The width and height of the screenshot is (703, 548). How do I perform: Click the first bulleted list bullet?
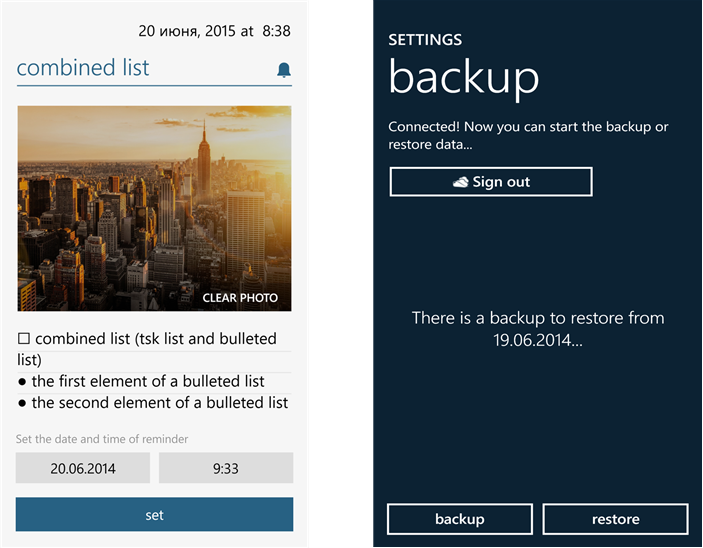(x=22, y=382)
